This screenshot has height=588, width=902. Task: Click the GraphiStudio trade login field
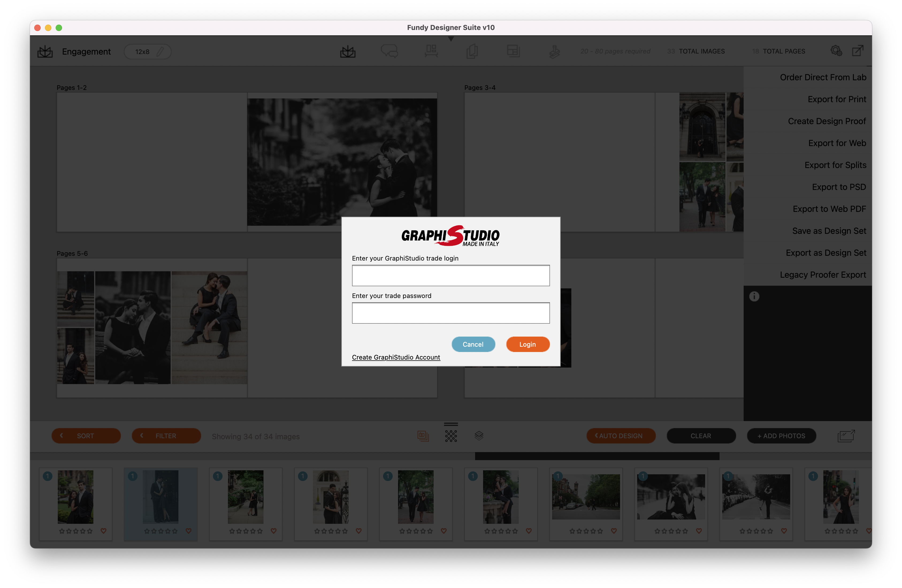(x=451, y=276)
